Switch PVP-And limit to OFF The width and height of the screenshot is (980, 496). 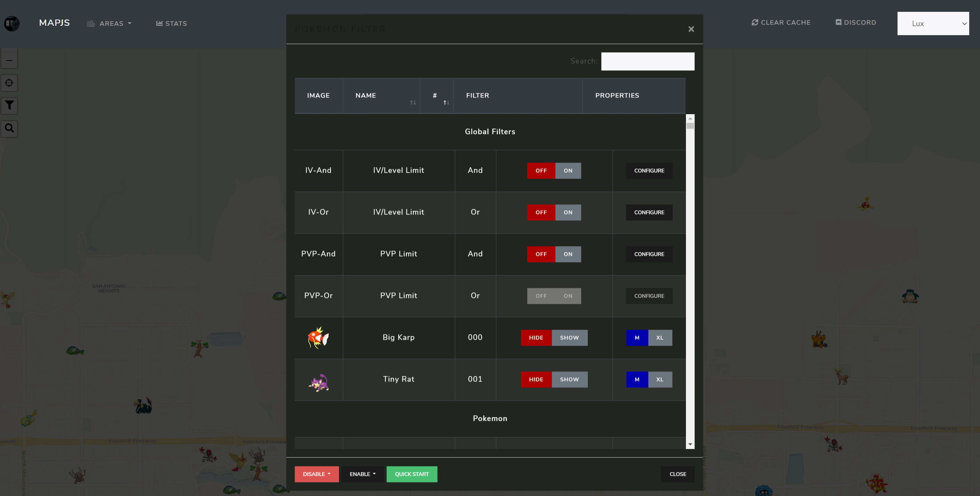pyautogui.click(x=540, y=254)
